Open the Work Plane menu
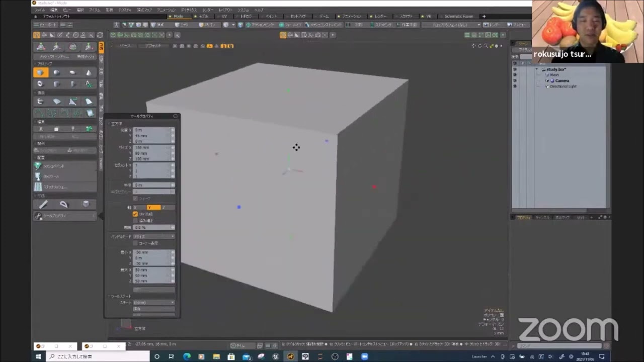The height and width of the screenshot is (362, 644). 408,25
